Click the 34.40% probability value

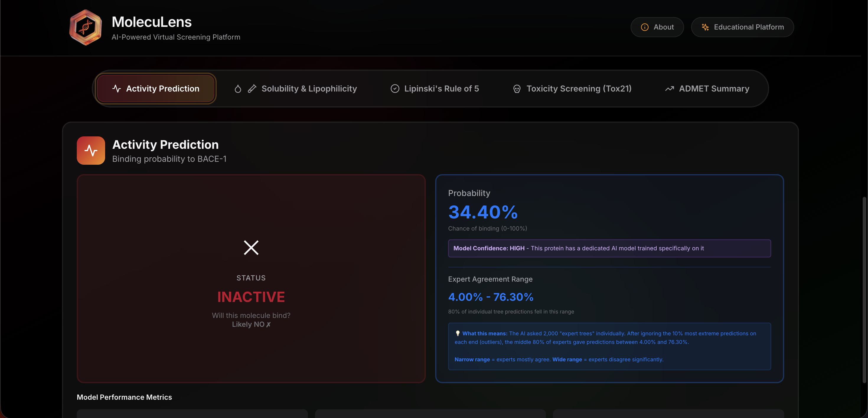[482, 212]
